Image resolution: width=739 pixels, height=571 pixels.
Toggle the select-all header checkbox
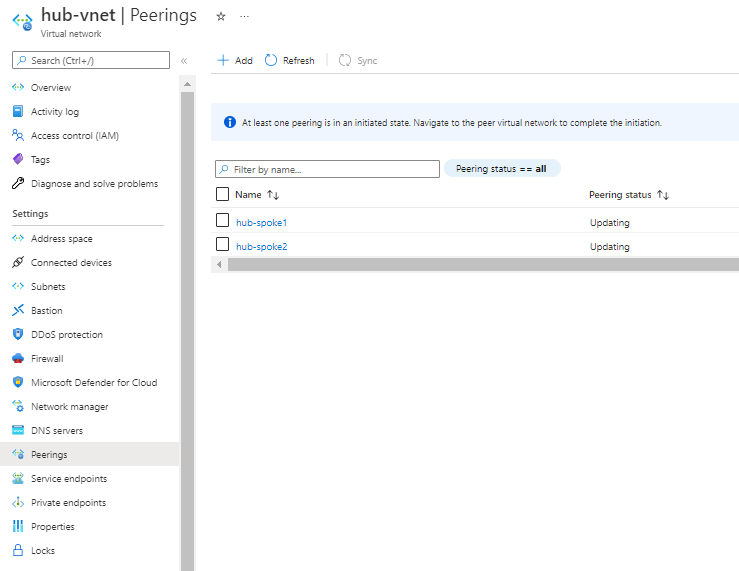(223, 194)
